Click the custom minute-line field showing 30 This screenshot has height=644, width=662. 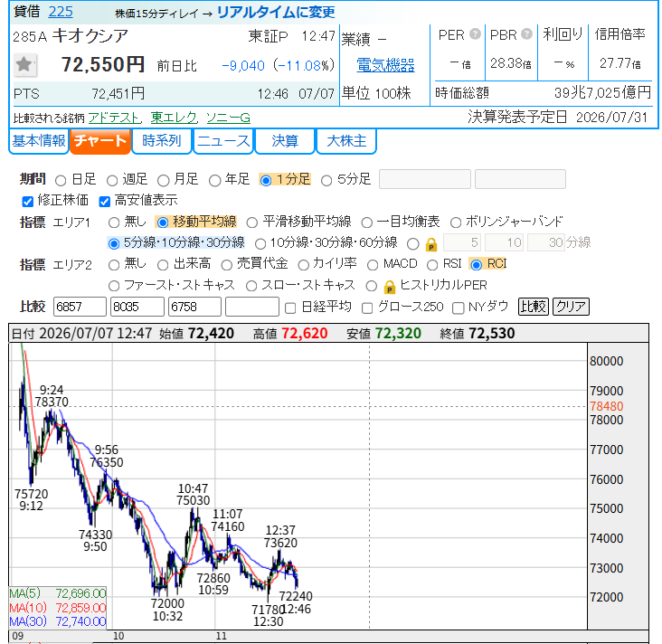546,242
